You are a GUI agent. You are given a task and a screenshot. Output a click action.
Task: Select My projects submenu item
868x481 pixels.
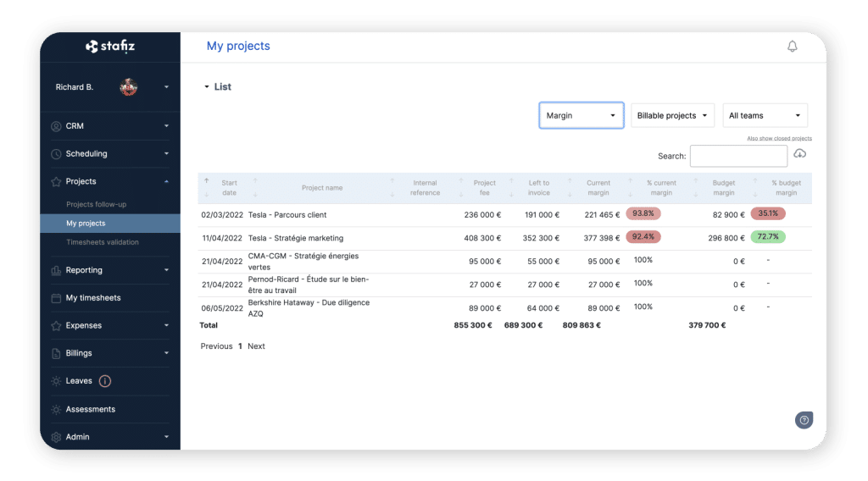[x=110, y=224]
